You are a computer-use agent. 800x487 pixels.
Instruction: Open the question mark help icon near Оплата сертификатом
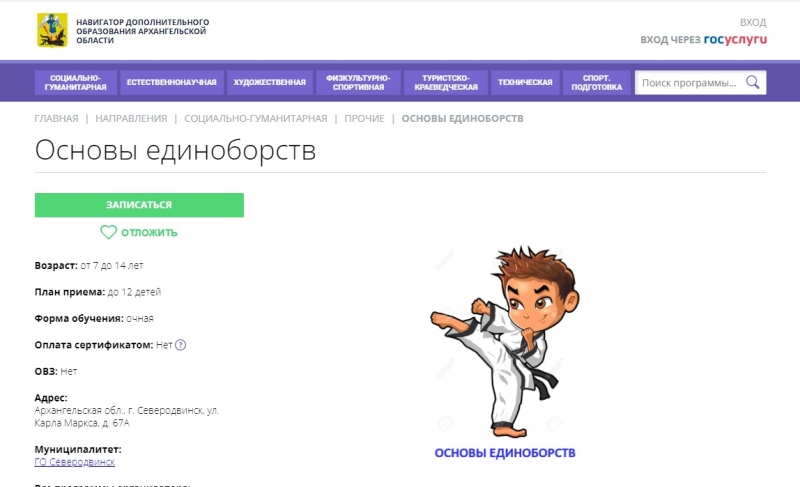181,345
